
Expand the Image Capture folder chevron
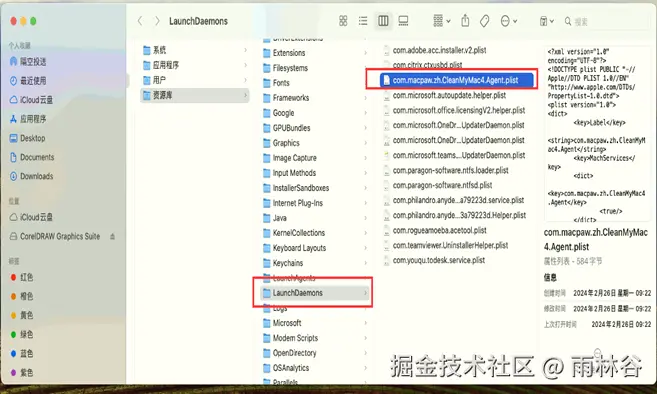point(365,158)
